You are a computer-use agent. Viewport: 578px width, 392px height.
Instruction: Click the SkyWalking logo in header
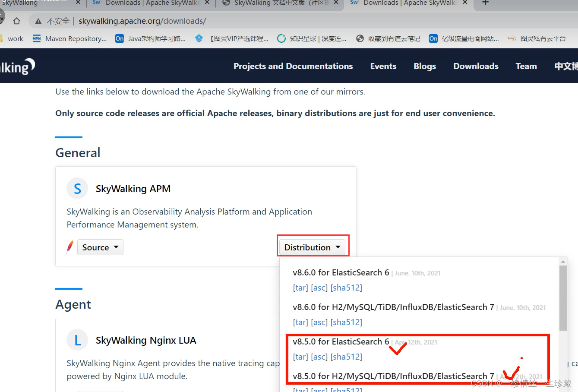[x=17, y=66]
